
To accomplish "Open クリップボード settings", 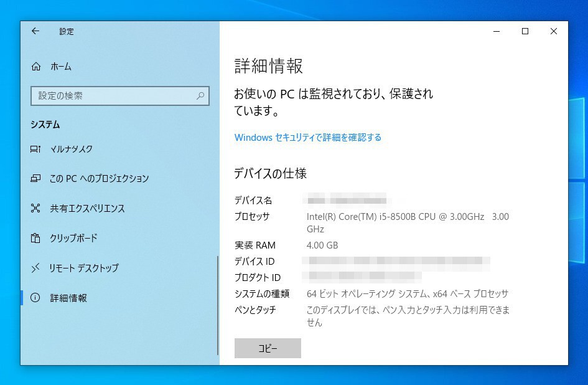I will (x=73, y=238).
